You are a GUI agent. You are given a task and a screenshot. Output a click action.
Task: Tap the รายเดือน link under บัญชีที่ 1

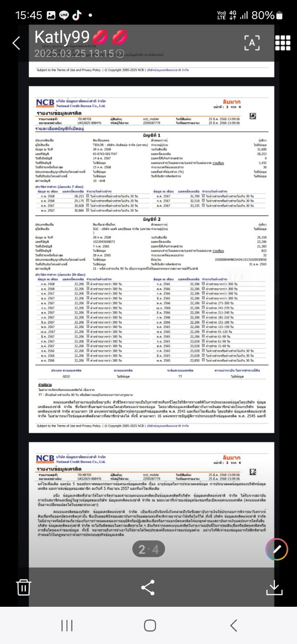217,164
